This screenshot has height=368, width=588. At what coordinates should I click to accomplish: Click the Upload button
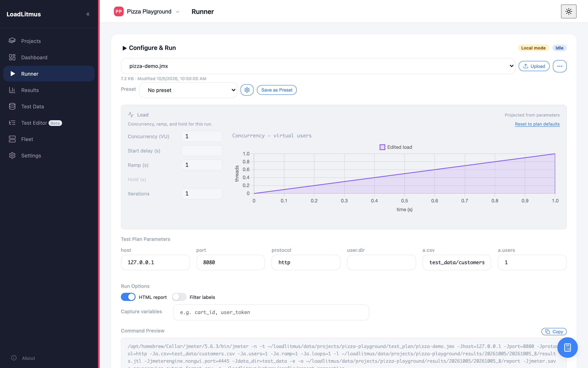(x=534, y=66)
